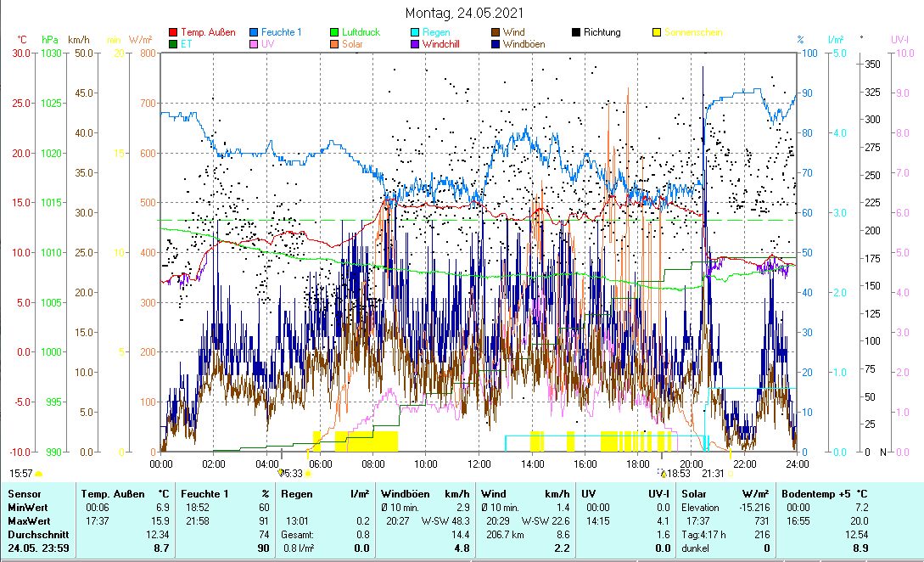Screen dimensions: 924x562
Task: Click the '12:00' time axis label
Action: 479,464
